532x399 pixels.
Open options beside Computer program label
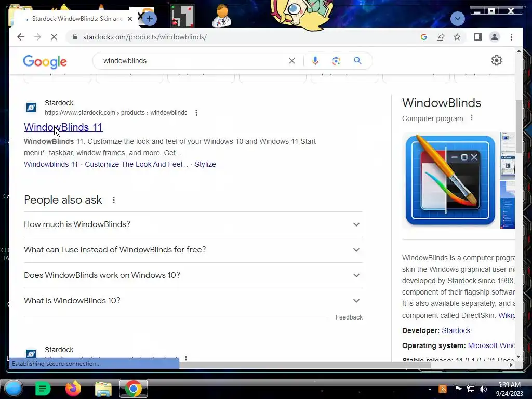[472, 118]
